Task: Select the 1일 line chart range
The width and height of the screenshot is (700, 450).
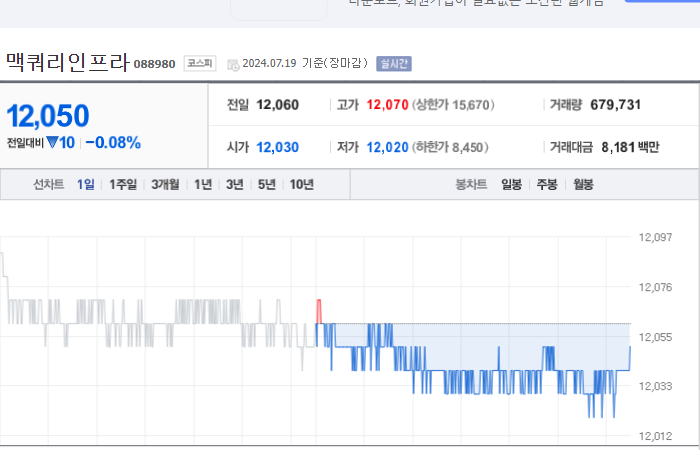Action: pyautogui.click(x=86, y=184)
